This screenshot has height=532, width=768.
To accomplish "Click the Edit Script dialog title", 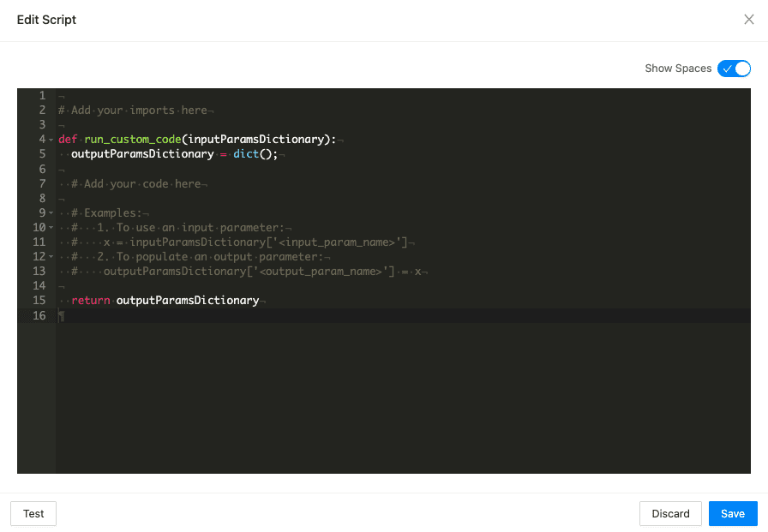I will click(x=46, y=19).
